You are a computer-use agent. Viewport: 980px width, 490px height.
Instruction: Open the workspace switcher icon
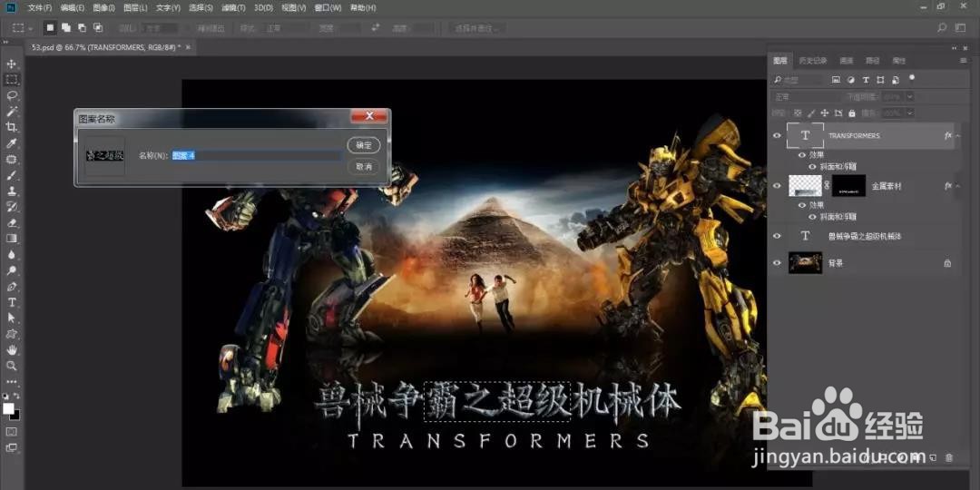pyautogui.click(x=961, y=28)
